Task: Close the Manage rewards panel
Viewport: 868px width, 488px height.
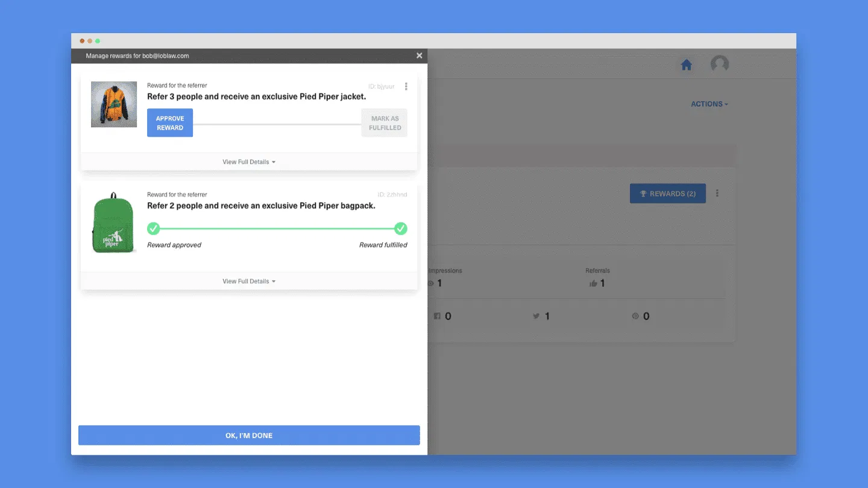Action: [x=420, y=55]
